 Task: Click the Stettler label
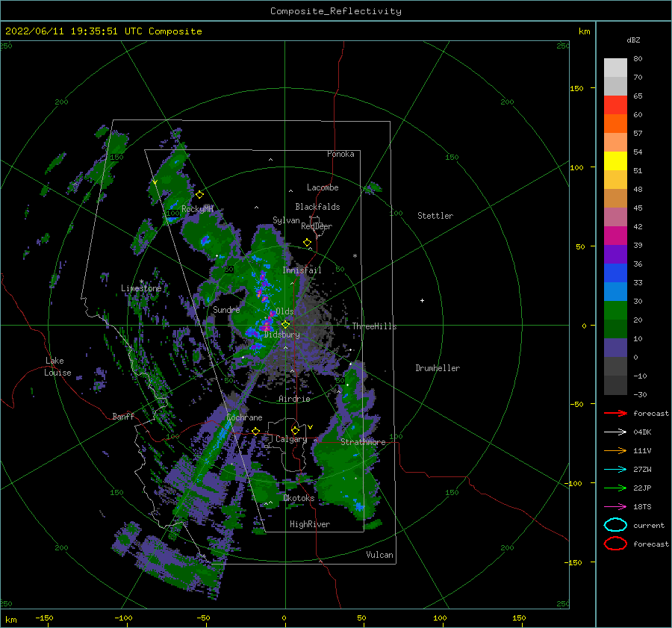(435, 216)
